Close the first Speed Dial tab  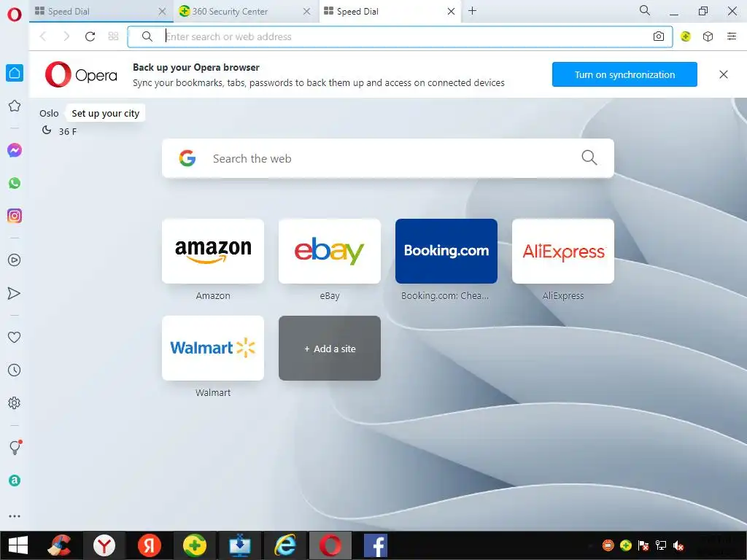[x=162, y=12]
